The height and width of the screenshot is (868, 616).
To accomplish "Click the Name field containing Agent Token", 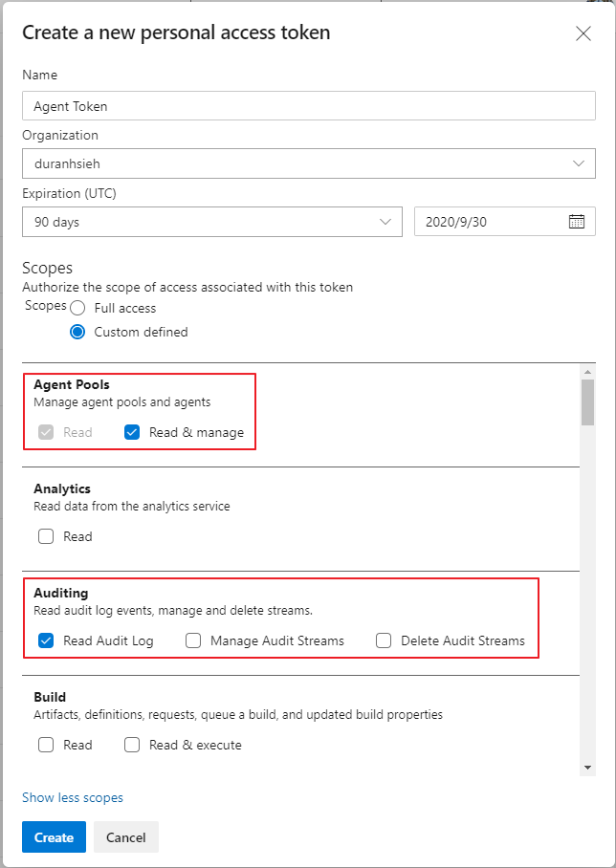I will click(308, 105).
